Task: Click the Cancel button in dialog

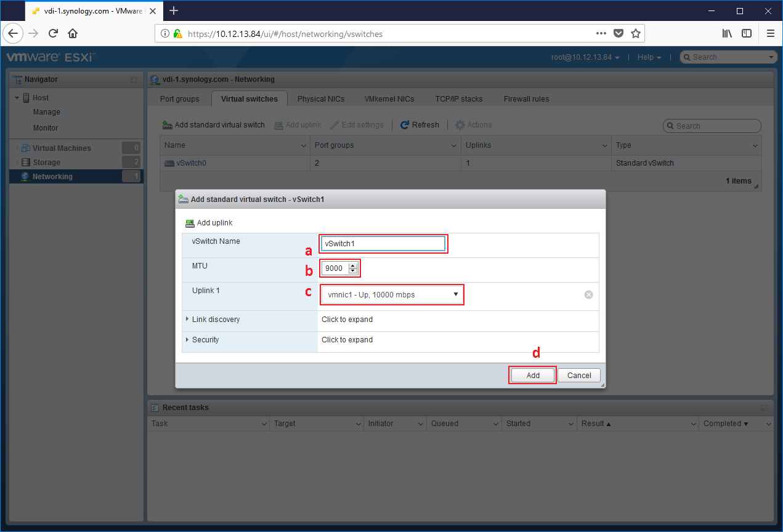Action: 579,376
